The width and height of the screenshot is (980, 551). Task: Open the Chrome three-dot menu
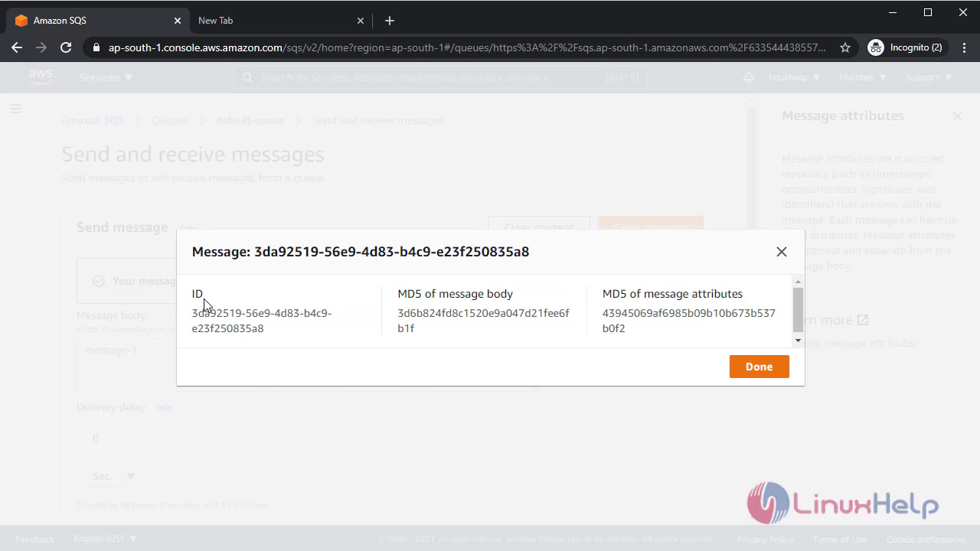tap(963, 47)
